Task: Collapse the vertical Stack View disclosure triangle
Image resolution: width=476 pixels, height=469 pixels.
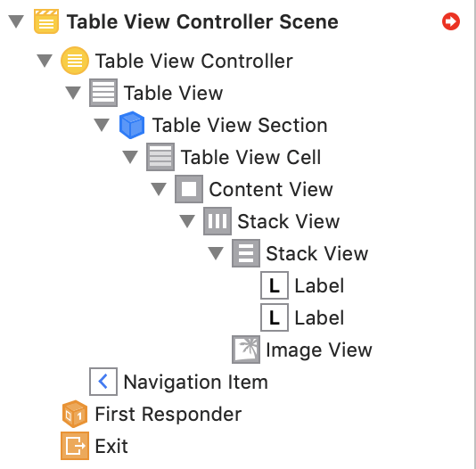Action: click(216, 253)
